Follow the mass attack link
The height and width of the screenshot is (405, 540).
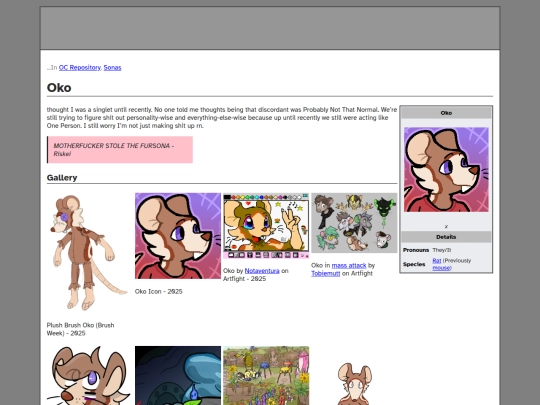349,266
